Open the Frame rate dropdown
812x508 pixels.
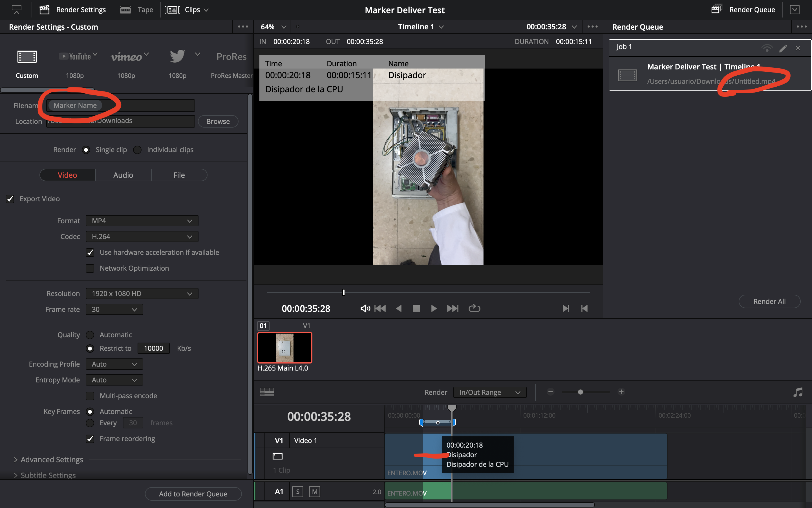click(114, 309)
